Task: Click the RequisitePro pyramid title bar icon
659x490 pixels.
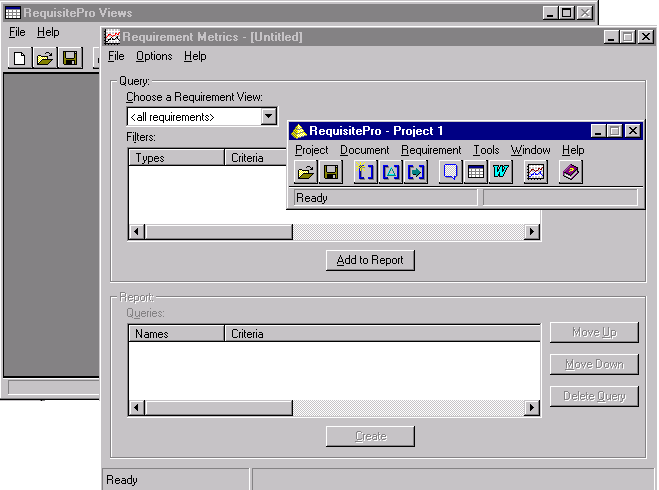Action: [299, 131]
